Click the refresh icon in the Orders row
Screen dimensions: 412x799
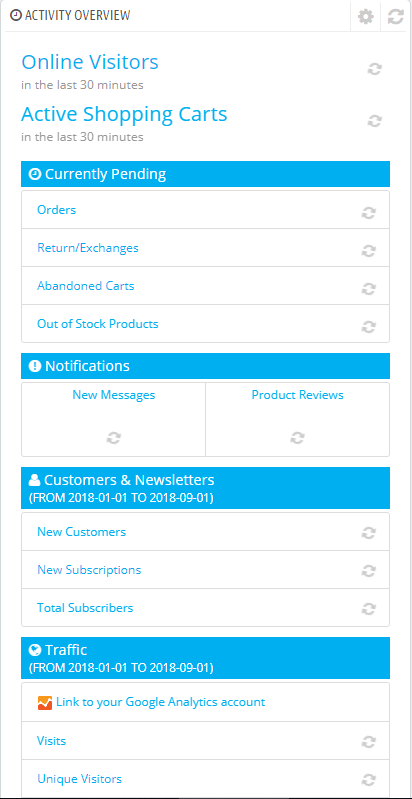tap(368, 212)
